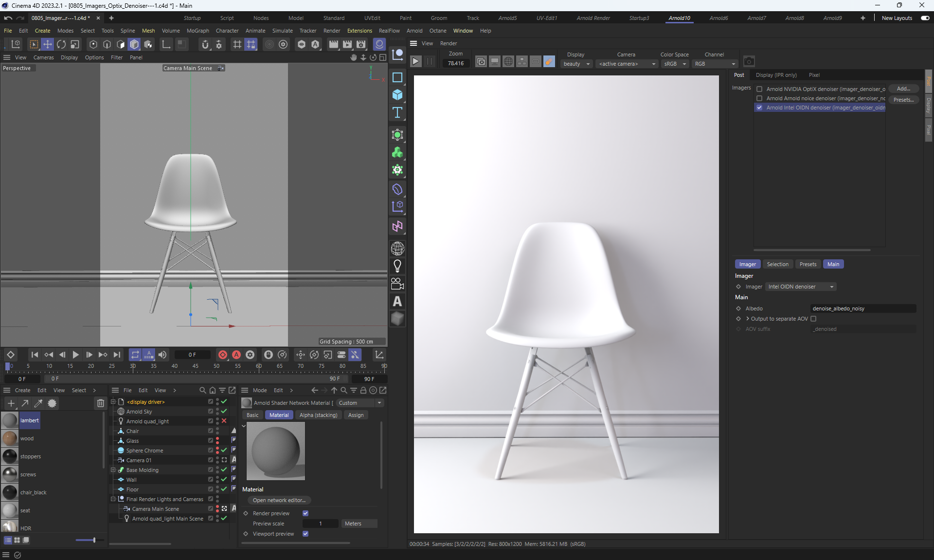Click the record active objects button
The height and width of the screenshot is (560, 934).
click(223, 355)
